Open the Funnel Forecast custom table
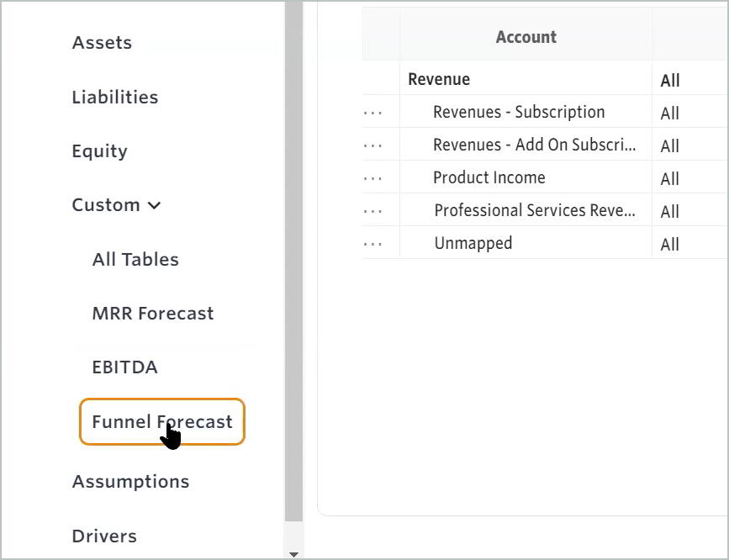729x560 pixels. click(x=161, y=422)
